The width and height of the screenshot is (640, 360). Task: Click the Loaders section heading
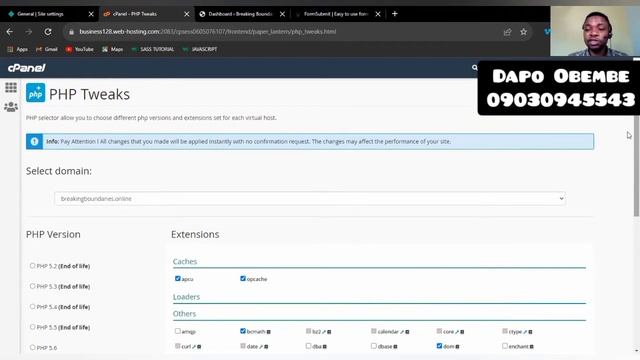(x=187, y=297)
